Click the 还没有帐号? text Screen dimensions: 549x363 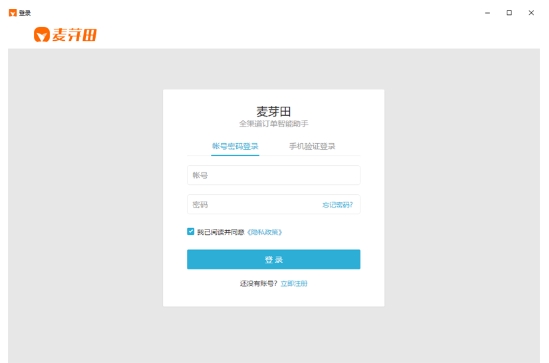258,284
